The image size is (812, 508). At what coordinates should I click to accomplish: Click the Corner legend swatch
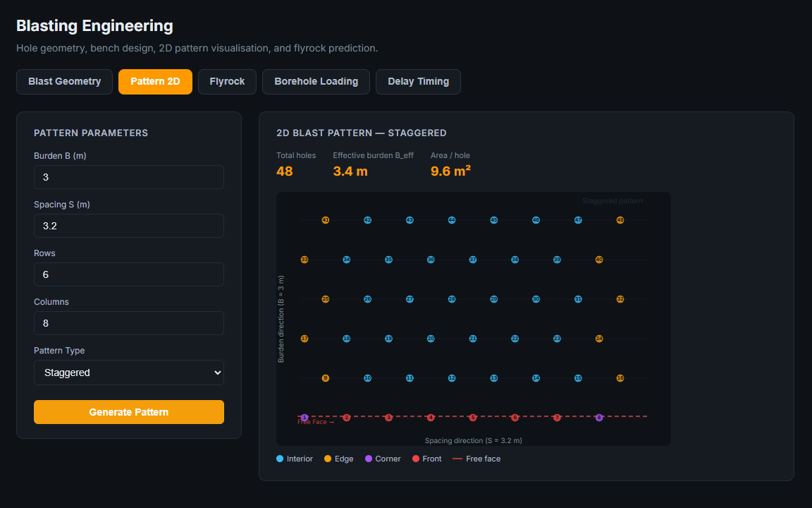pos(369,459)
